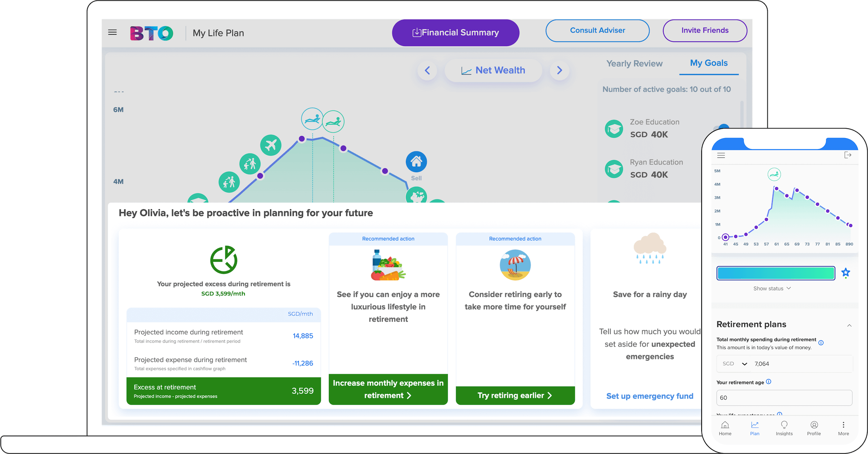Click info icon next to retirement age

click(x=769, y=382)
